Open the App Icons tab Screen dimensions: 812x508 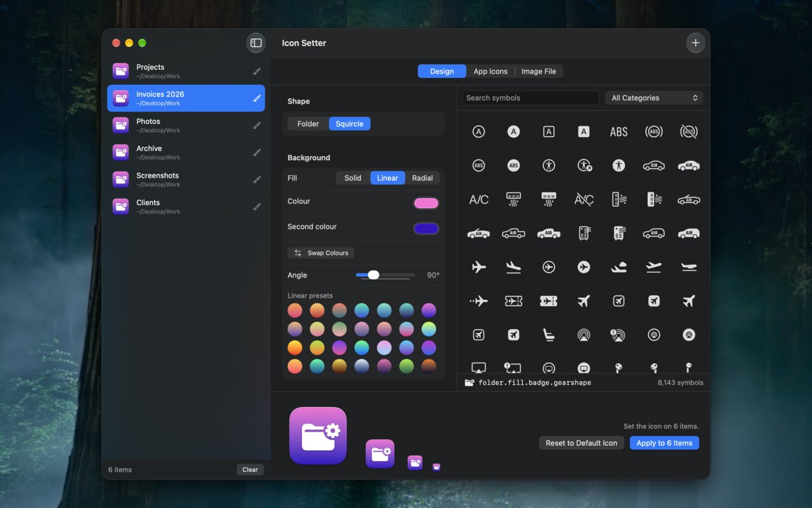click(x=490, y=71)
